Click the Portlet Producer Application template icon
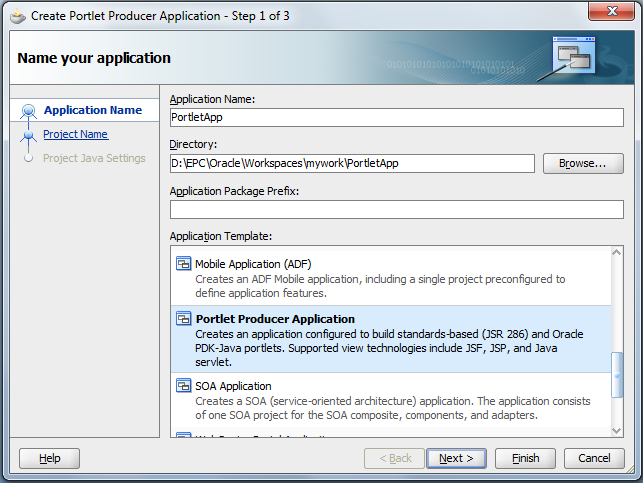 point(183,318)
